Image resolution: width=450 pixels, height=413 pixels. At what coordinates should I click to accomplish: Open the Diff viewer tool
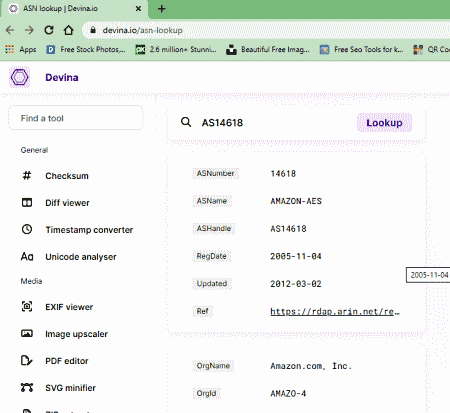pyautogui.click(x=67, y=203)
